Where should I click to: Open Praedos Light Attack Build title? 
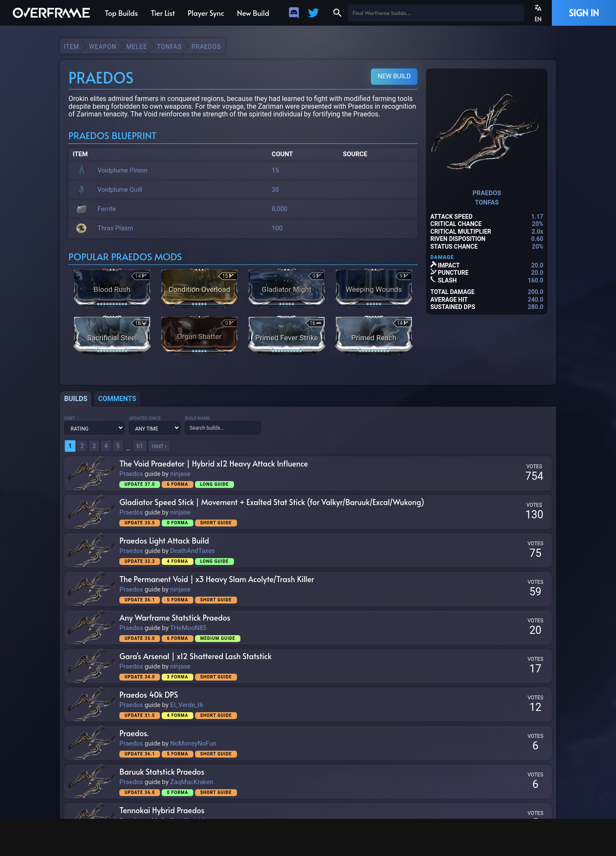[x=164, y=541]
